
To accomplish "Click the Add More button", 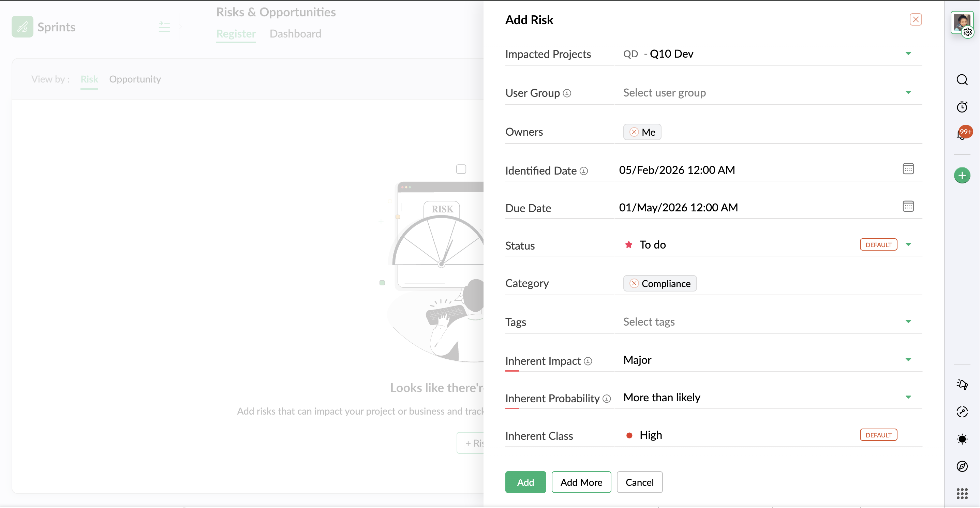I will point(581,482).
